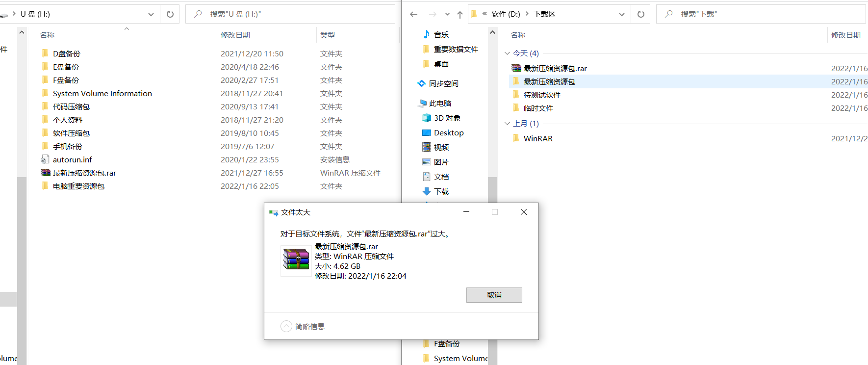Click the F盘备份 item in navigation pane
Screen dimensions: 868x365
tap(447, 343)
